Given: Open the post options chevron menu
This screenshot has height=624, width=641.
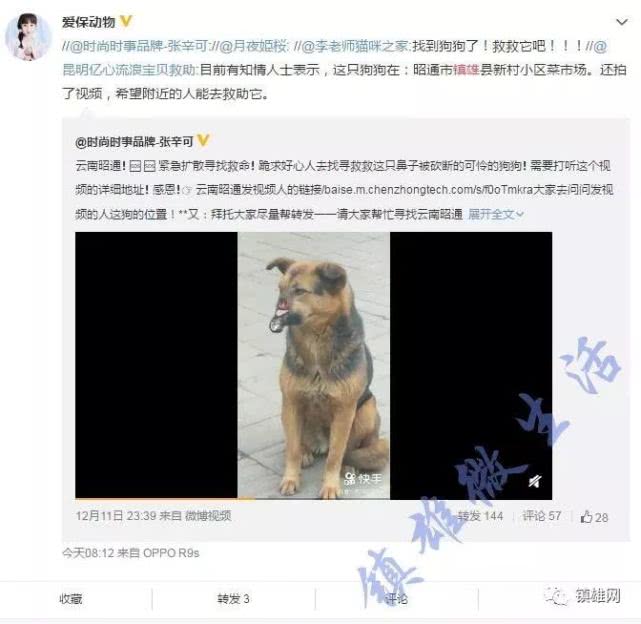Looking at the screenshot, I should [x=621, y=22].
